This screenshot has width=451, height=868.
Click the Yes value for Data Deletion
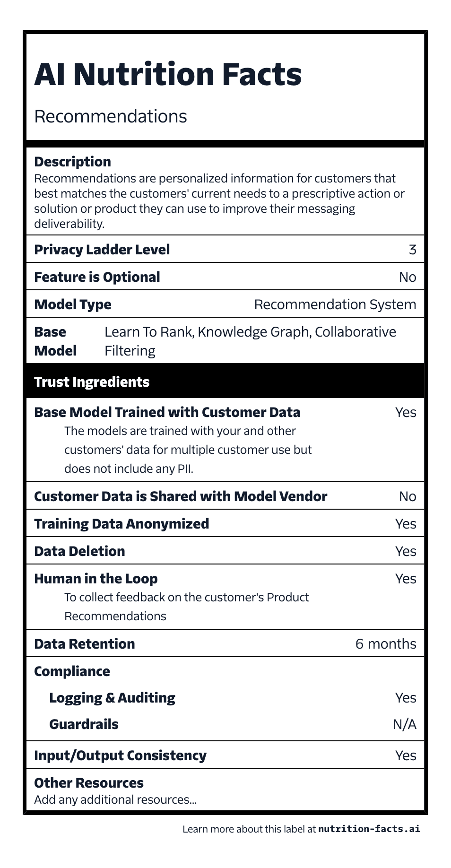tap(406, 551)
